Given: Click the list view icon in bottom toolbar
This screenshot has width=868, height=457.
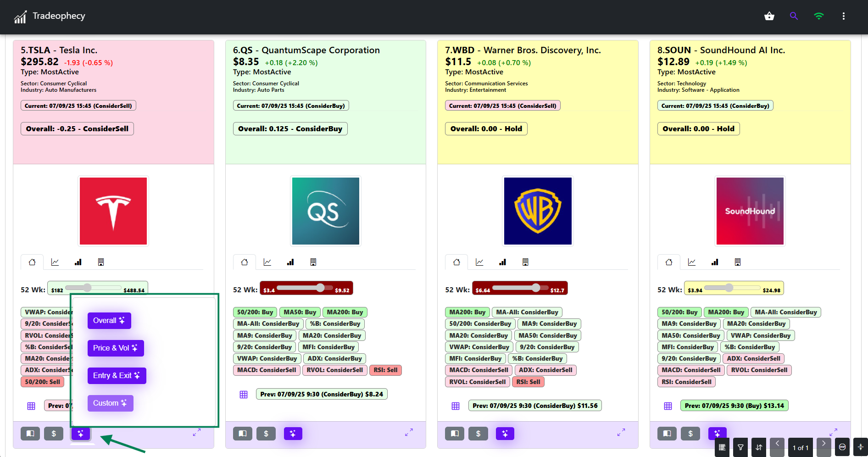Looking at the screenshot, I should click(x=722, y=447).
